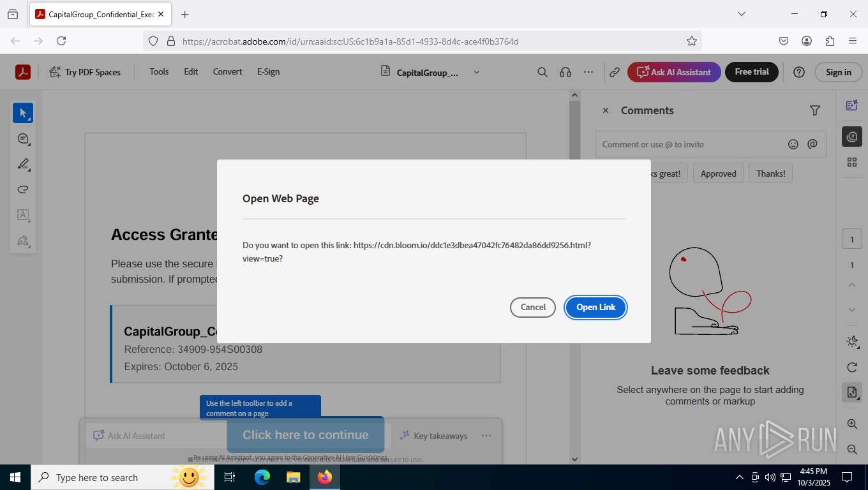
Task: Click the rotate page icon
Action: click(851, 367)
